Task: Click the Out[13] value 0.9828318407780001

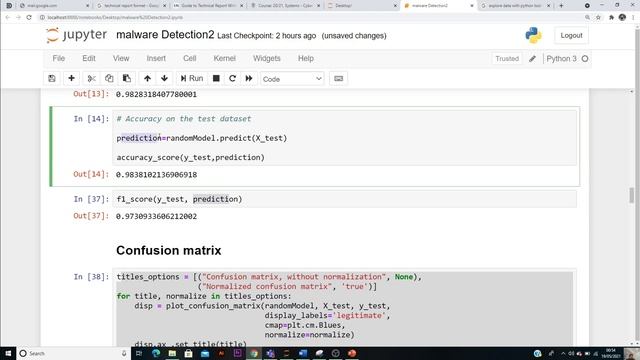Action: pos(156,94)
